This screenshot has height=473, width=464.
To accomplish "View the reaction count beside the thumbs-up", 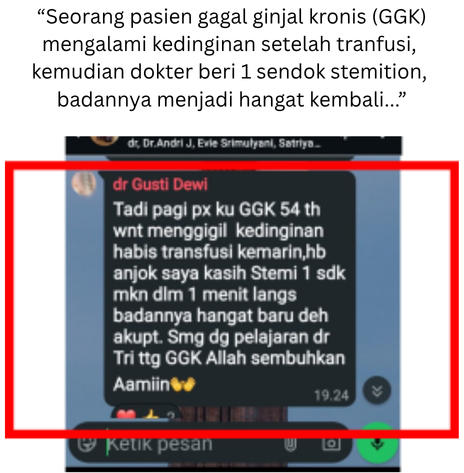I will pos(171,416).
